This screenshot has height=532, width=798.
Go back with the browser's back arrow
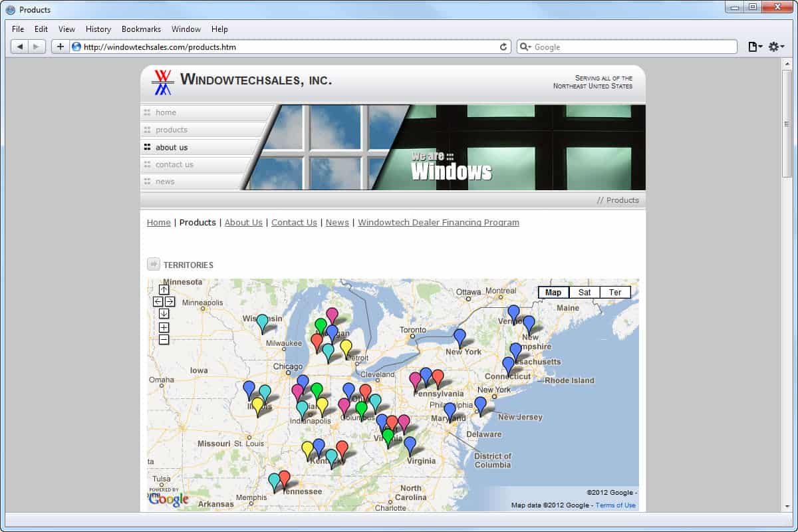coord(20,47)
